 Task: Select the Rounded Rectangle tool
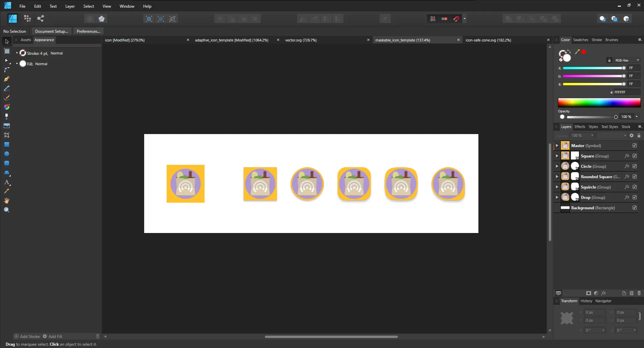tap(7, 163)
